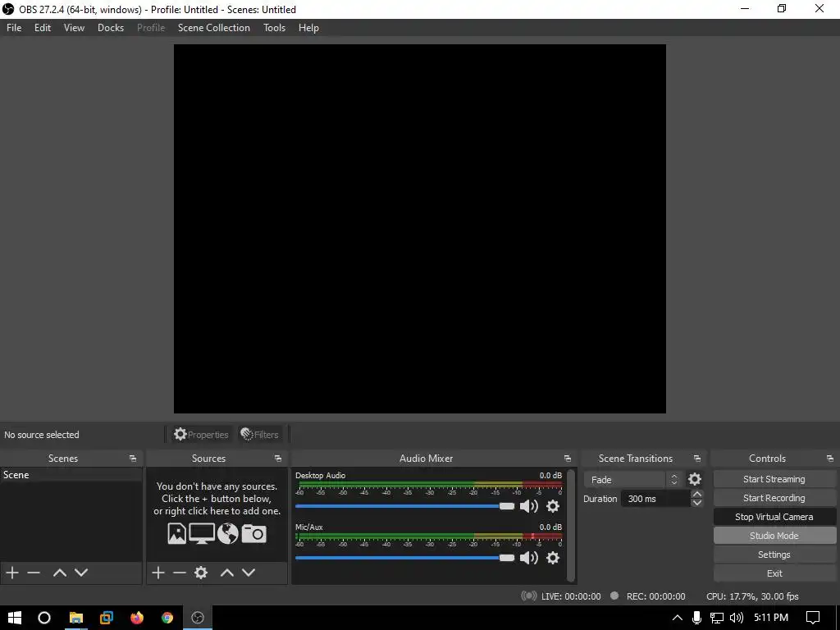Screen dimensions: 840x630
Task: Click Start Streaming
Action: pyautogui.click(x=774, y=479)
